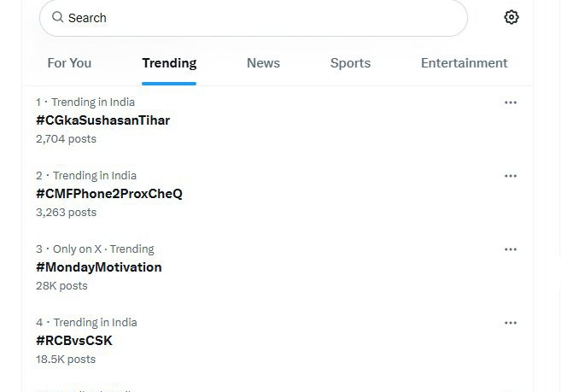Open the Explore settings gear icon
The width and height of the screenshot is (561, 392).
click(x=511, y=17)
